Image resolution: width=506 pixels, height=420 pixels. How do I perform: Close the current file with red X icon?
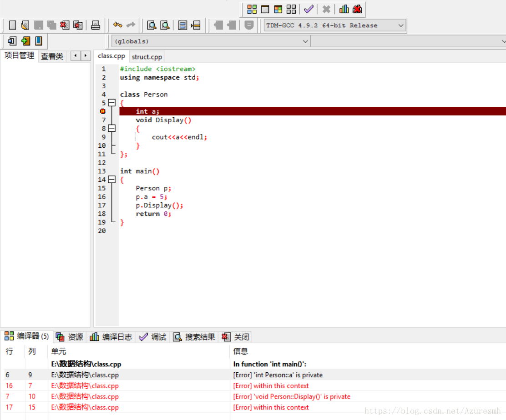(65, 25)
